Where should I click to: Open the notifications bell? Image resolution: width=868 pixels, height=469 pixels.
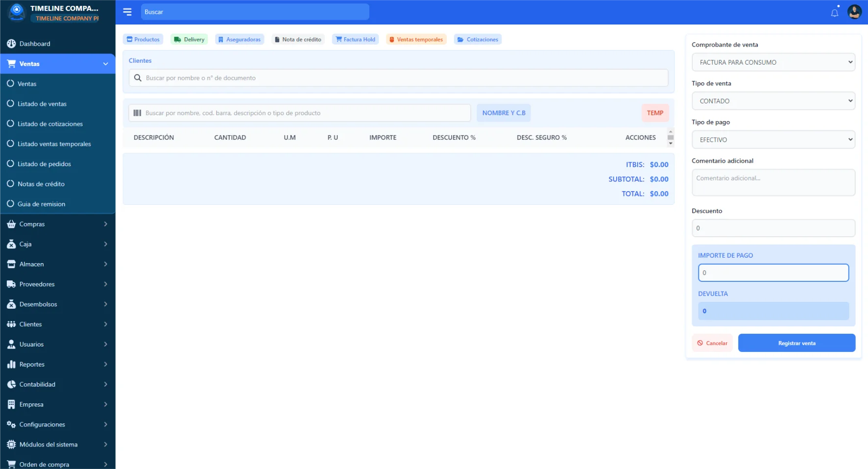(x=835, y=13)
